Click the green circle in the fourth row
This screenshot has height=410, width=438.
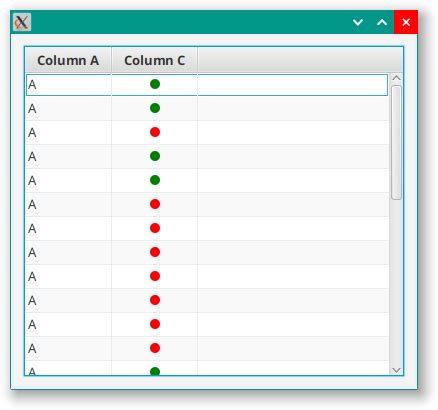(x=155, y=156)
